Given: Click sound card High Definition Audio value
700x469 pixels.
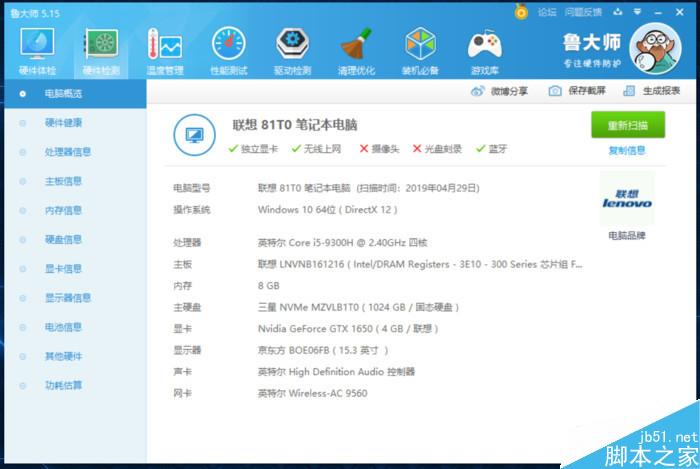Looking at the screenshot, I should click(336, 372).
